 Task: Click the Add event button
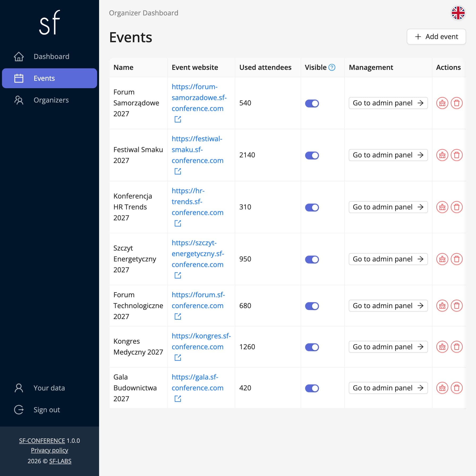tap(436, 37)
